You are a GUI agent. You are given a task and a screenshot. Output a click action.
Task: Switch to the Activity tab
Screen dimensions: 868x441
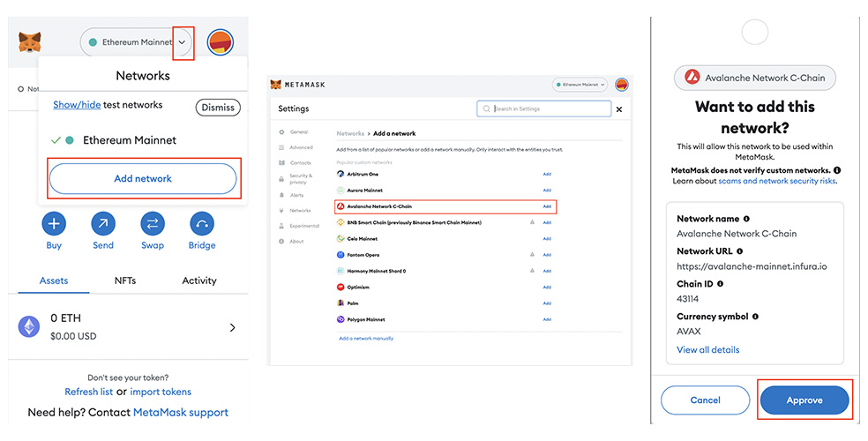click(x=199, y=280)
